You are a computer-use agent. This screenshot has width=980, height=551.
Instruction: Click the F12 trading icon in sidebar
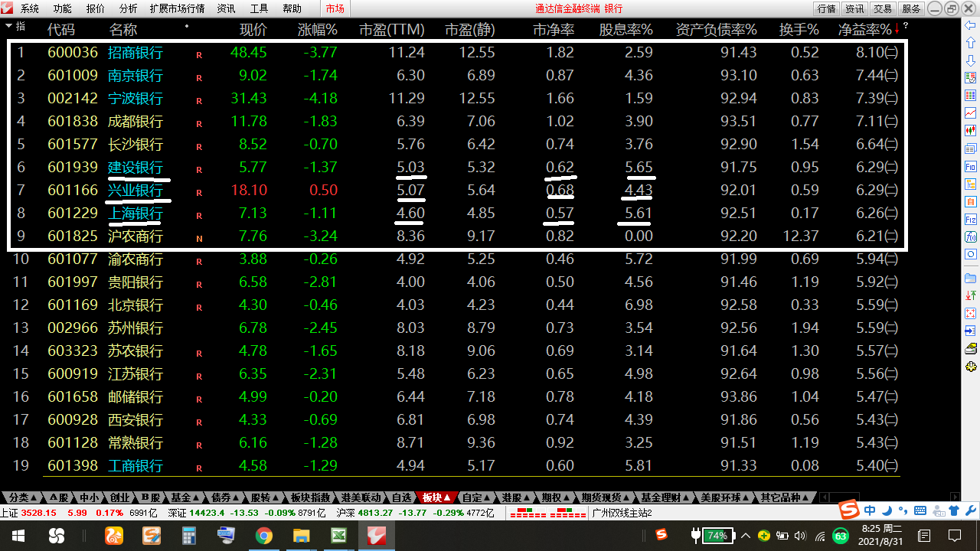[971, 219]
